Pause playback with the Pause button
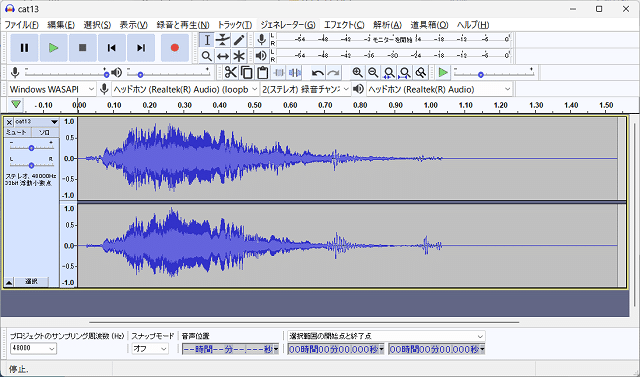The image size is (640, 377). (24, 48)
